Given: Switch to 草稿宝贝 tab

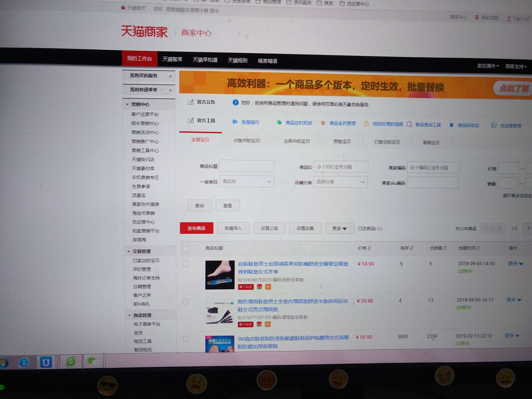Looking at the screenshot, I should click(x=431, y=142).
